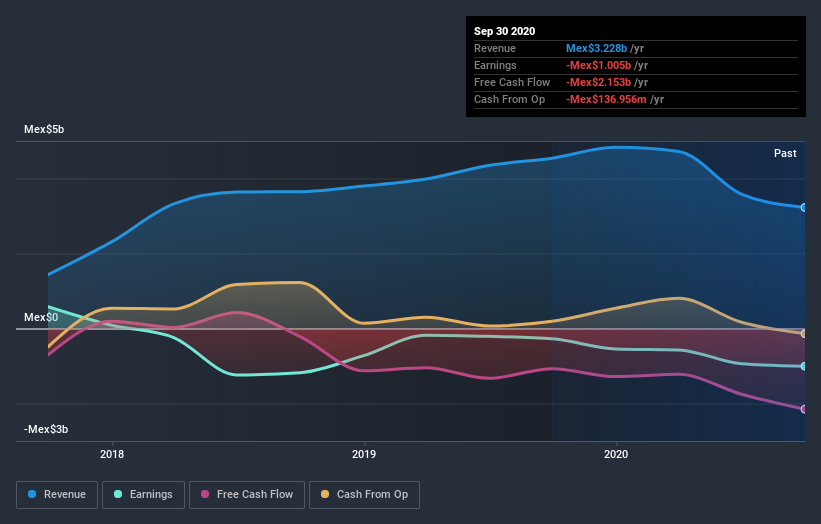Screen dimensions: 821x524
Task: Click the Mex$0 y-axis label
Action: pyautogui.click(x=41, y=317)
